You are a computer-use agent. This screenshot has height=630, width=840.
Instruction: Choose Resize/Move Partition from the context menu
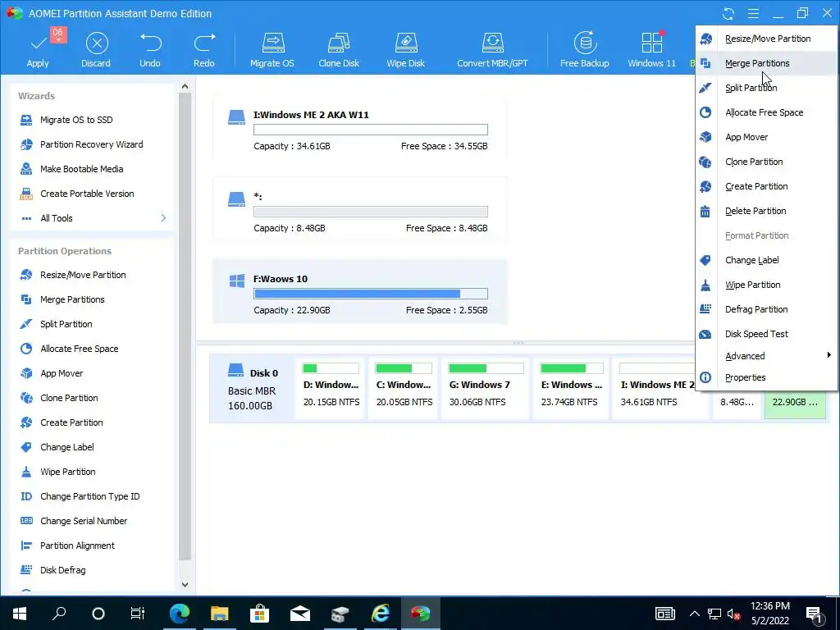coord(767,39)
